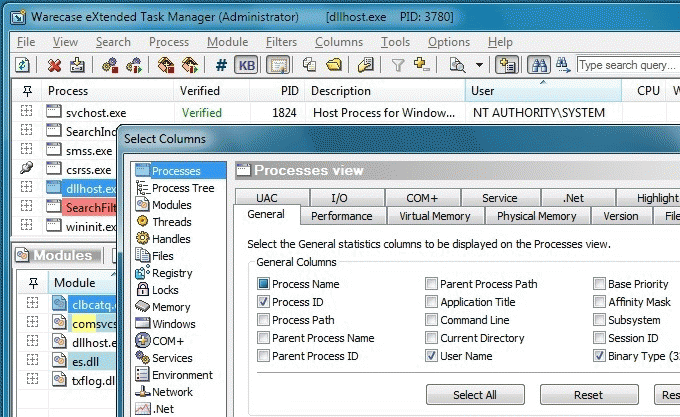Screen dimensions: 680x417
Task: Enable the Parent Process Name checkbox
Action: (263, 338)
